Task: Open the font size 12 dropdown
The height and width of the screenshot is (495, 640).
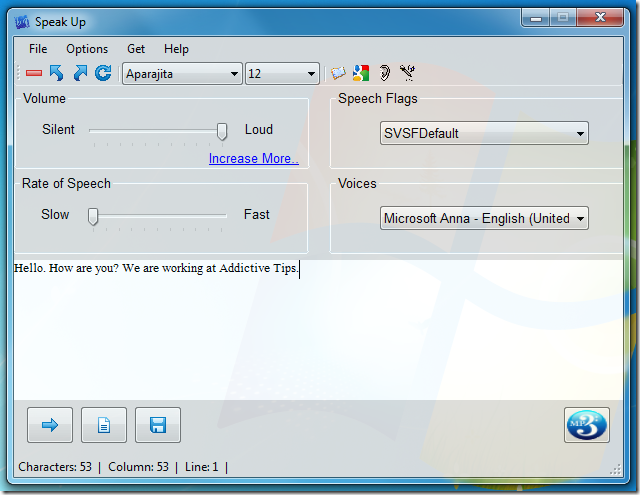Action: pyautogui.click(x=282, y=74)
